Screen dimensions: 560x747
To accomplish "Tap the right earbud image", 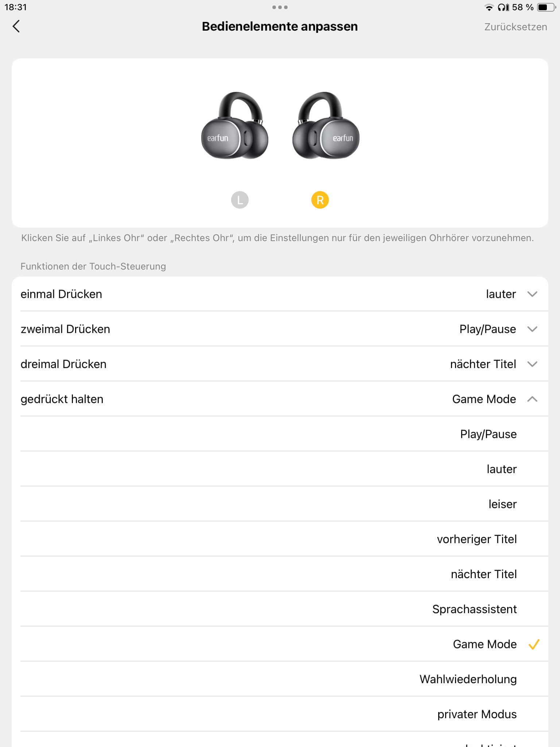I will click(x=326, y=126).
